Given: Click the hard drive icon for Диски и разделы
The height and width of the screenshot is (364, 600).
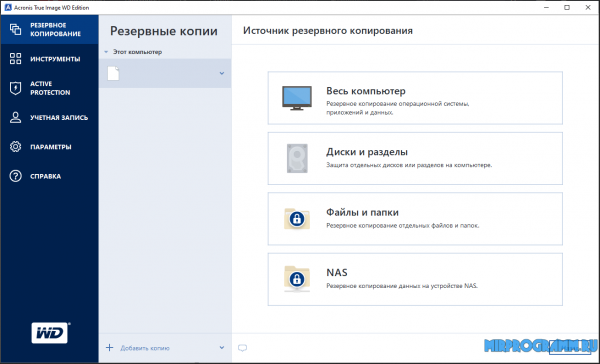Looking at the screenshot, I should point(297,158).
